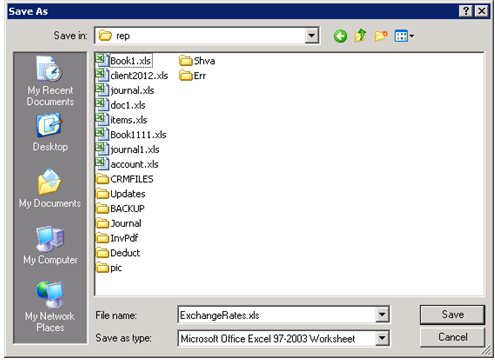Select the Journal folder
This screenshot has height=360, width=495.
pos(119,223)
